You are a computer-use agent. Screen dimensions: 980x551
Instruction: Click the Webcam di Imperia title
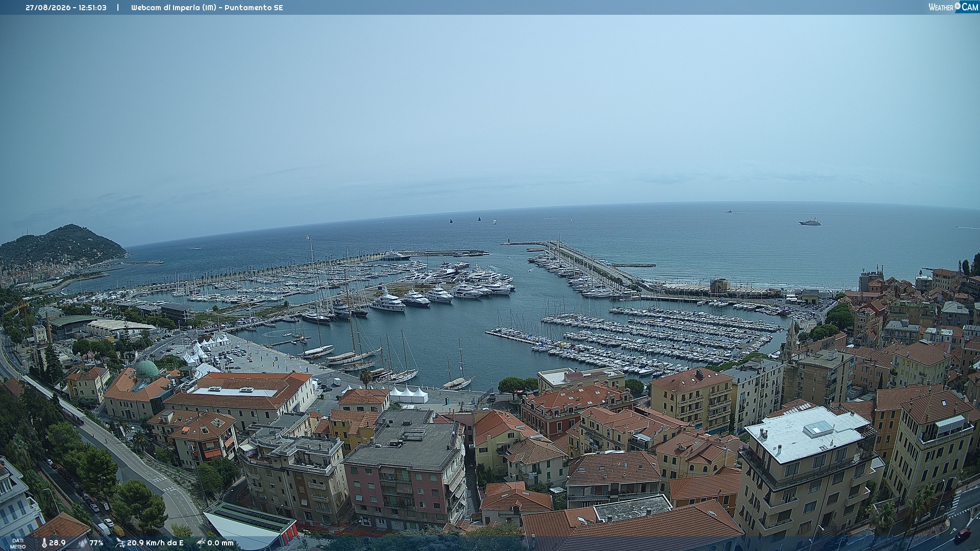pyautogui.click(x=207, y=8)
